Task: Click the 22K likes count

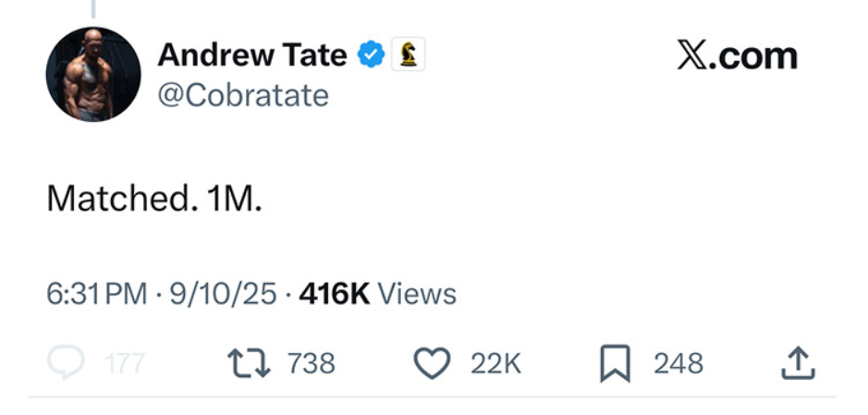Action: click(495, 363)
